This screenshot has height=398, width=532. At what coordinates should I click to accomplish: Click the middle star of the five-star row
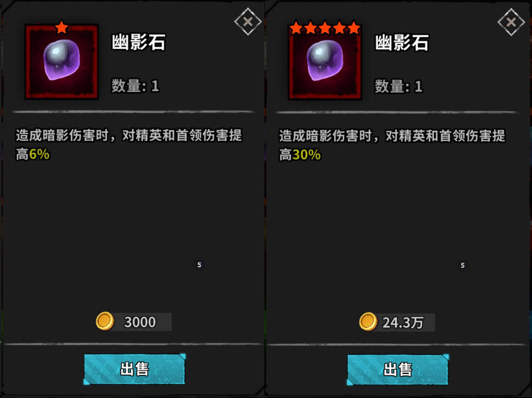tap(325, 28)
